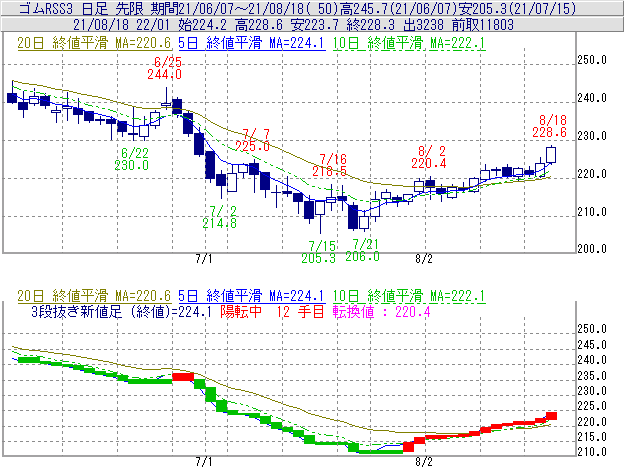624x475 pixels.
Task: Click 7/1 date label under upper chart
Action: tap(204, 259)
